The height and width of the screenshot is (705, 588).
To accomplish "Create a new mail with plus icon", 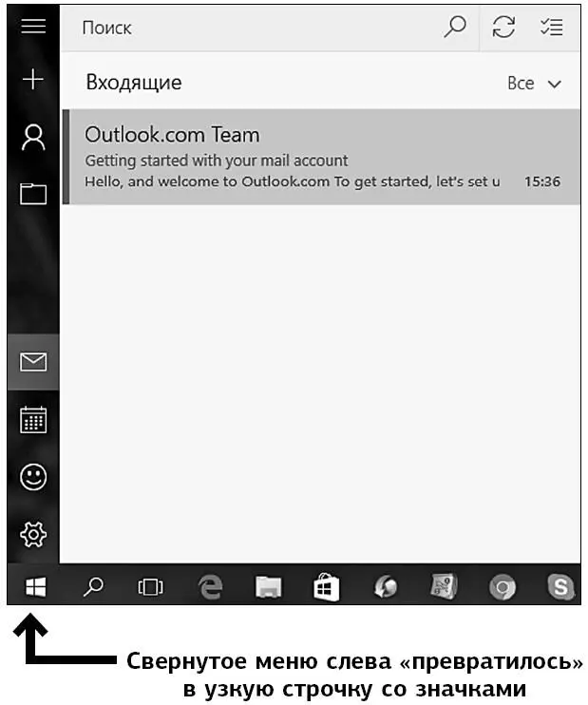I will tap(33, 80).
